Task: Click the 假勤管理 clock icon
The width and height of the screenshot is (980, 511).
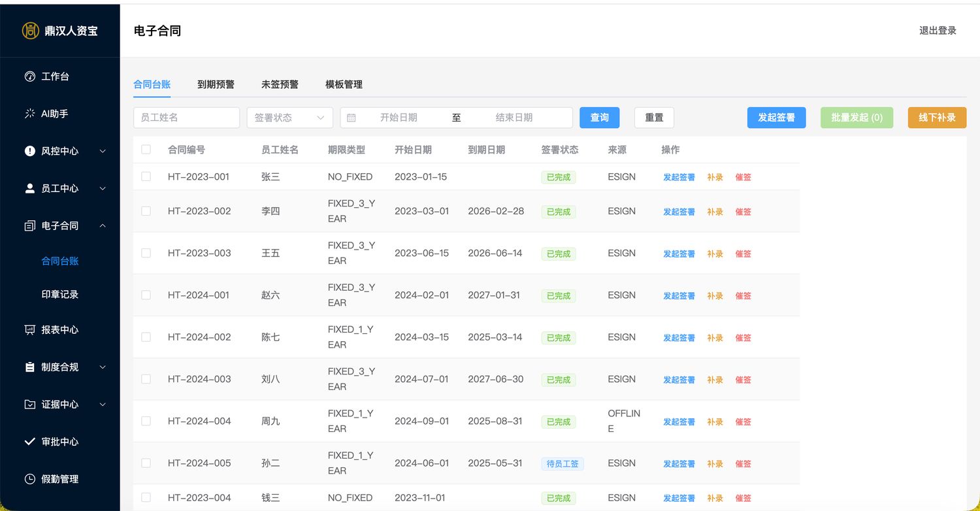Action: click(x=29, y=479)
